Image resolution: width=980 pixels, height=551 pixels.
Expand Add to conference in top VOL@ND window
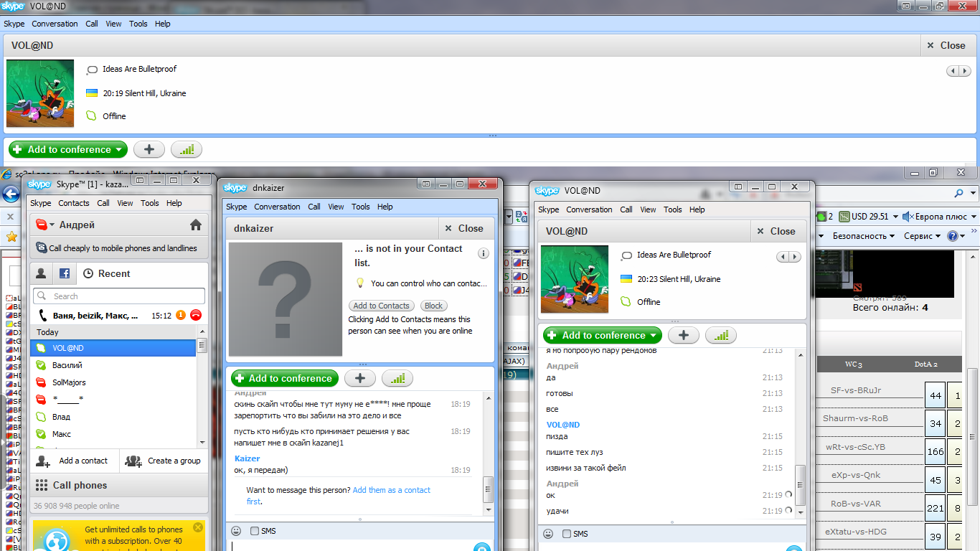tap(118, 150)
